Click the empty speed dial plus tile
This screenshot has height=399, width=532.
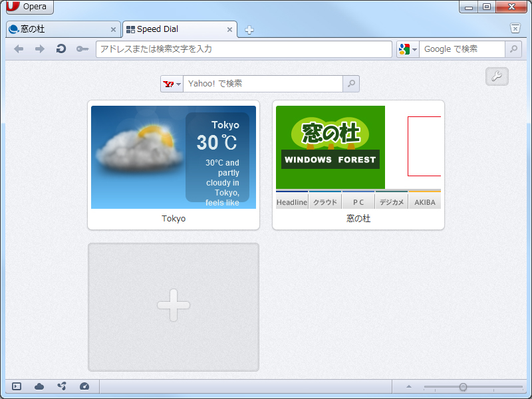click(174, 307)
